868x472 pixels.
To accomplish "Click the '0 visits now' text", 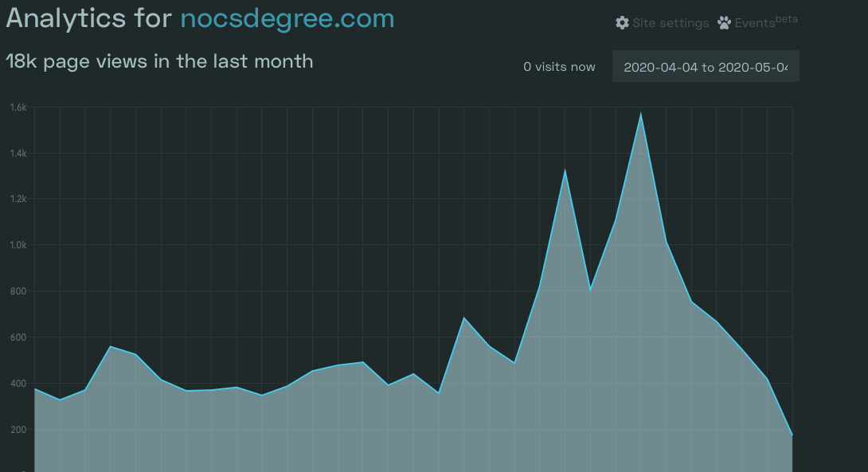I will 559,67.
